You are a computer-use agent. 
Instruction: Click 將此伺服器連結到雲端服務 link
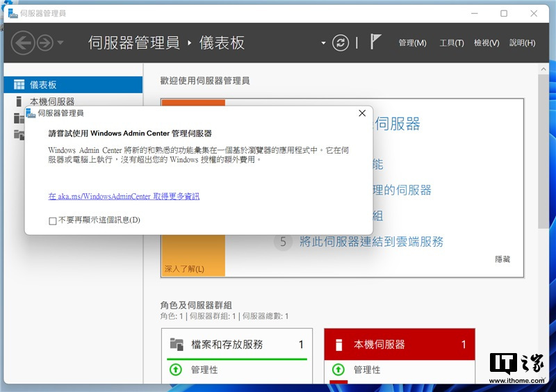click(x=371, y=242)
